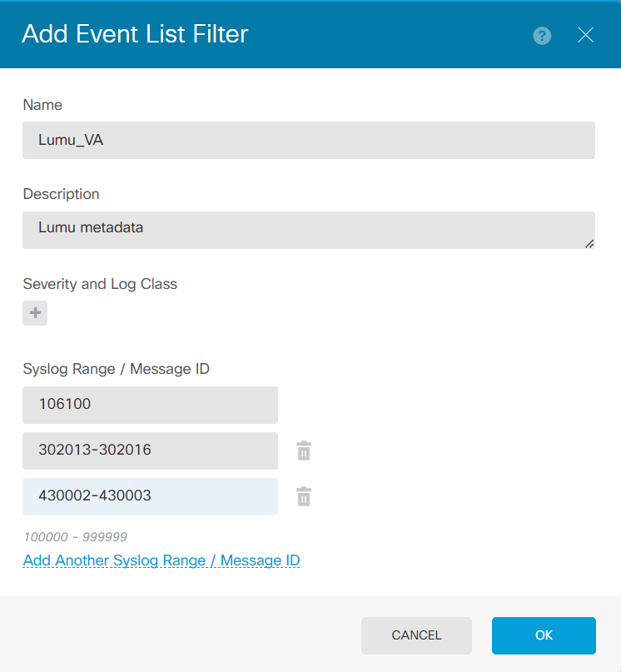Edit the 302013-302016 range field
The image size is (621, 672).
click(150, 451)
